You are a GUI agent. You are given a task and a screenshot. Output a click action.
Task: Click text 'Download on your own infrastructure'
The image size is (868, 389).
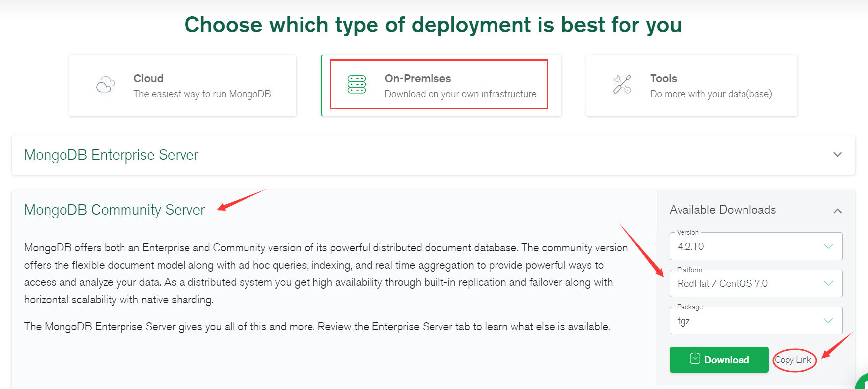pos(460,94)
